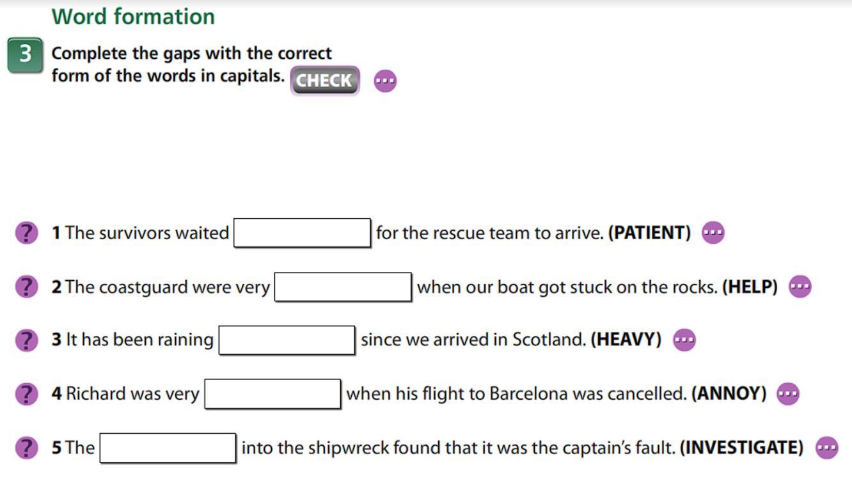This screenshot has height=504, width=852.
Task: Focus the gap before 'into the shipwreck'
Action: point(168,448)
